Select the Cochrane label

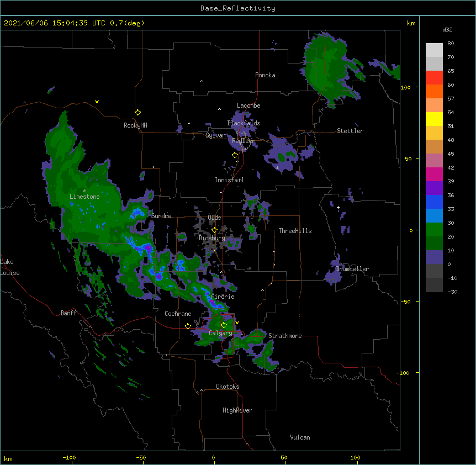tap(178, 314)
